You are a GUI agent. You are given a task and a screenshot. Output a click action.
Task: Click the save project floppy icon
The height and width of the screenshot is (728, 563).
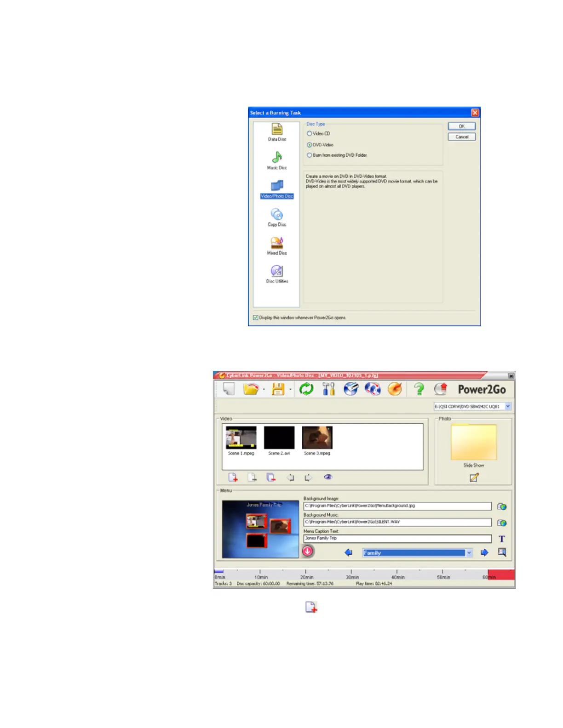coord(278,389)
